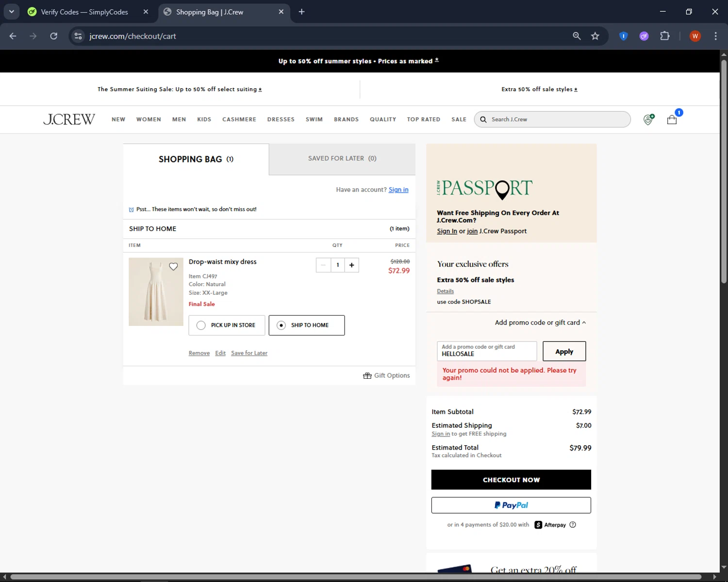Open Bitwarden shield extension icon
This screenshot has width=728, height=582.
coord(624,36)
